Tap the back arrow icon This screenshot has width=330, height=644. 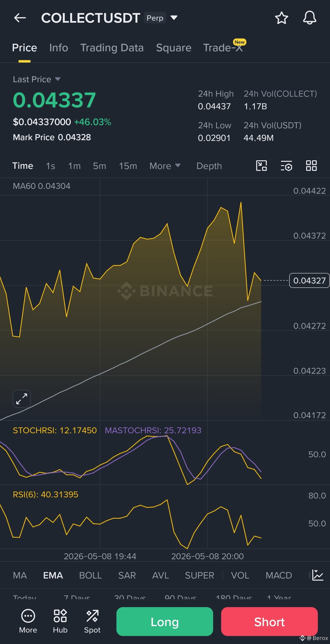[20, 18]
